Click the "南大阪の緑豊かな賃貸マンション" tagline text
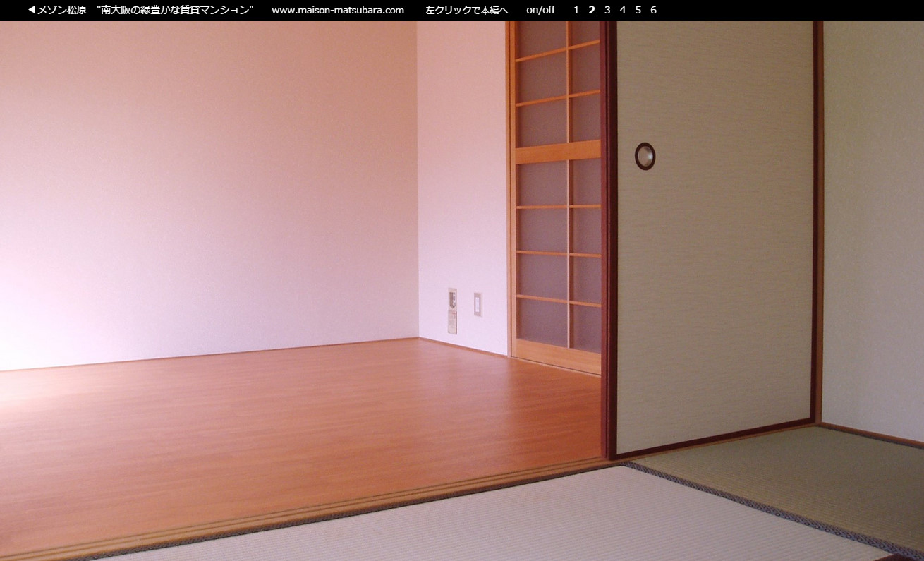 click(x=175, y=10)
